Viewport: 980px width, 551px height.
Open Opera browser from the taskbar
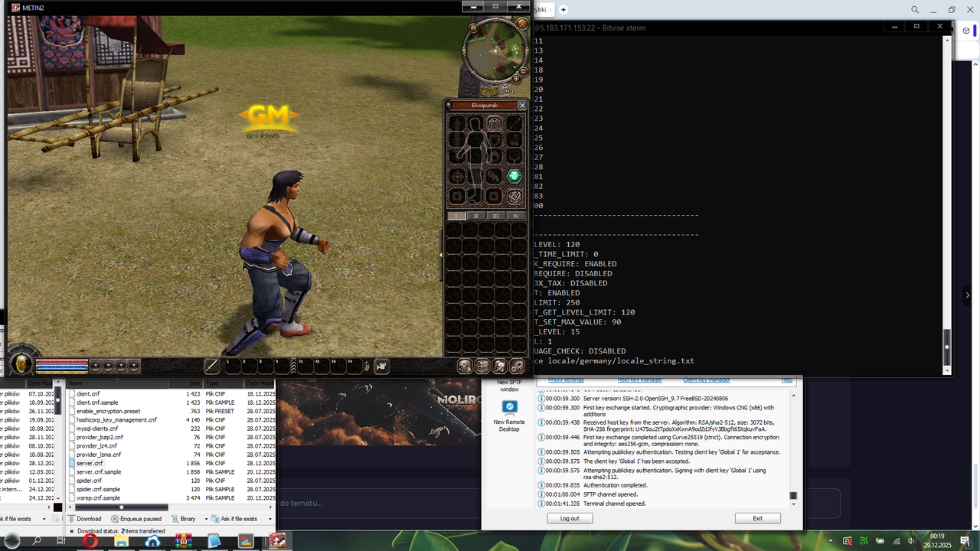[x=90, y=541]
